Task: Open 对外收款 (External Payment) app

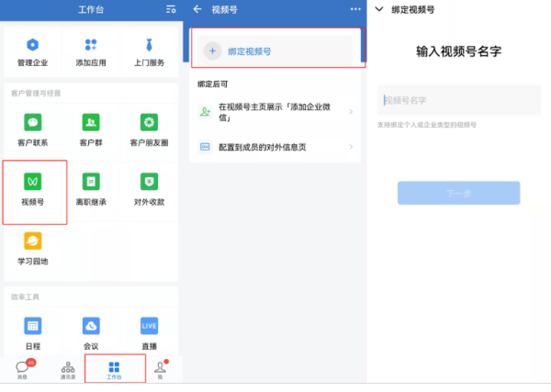Action: tap(148, 188)
